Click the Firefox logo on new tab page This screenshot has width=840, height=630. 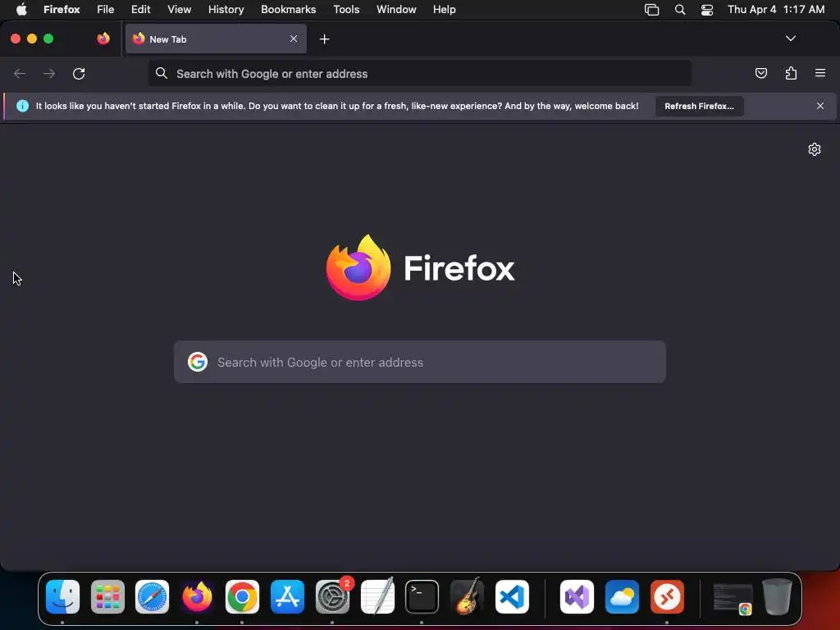358,267
